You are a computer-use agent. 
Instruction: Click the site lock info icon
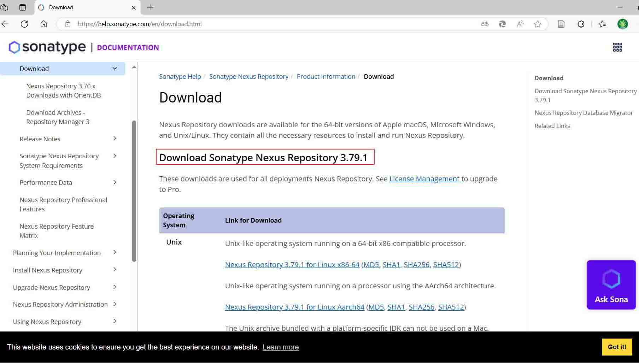pos(68,24)
